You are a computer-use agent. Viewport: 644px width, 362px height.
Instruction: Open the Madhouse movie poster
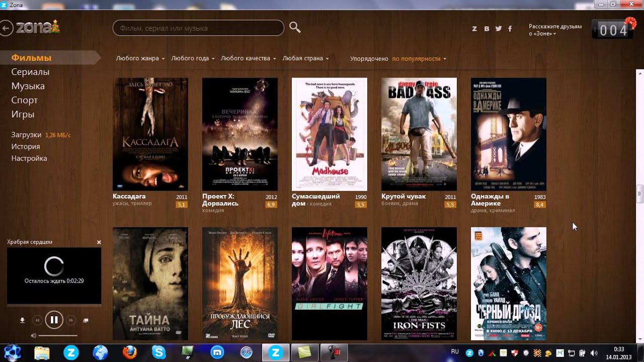[330, 134]
